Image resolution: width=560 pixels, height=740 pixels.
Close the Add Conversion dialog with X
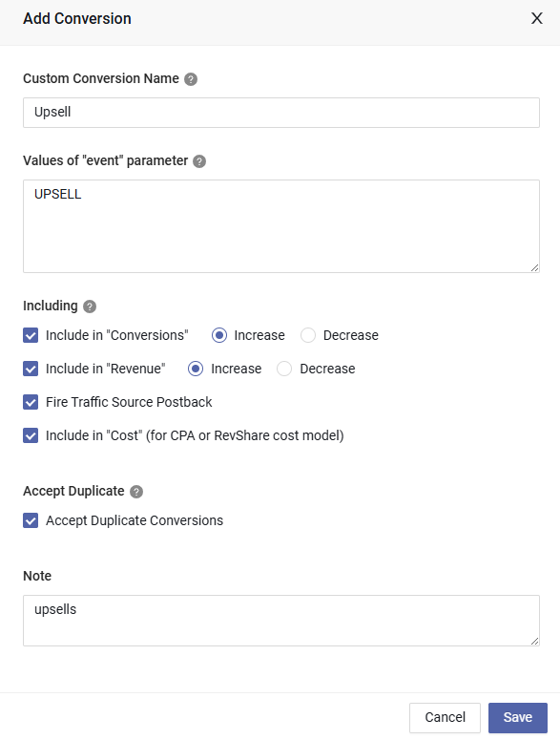tap(537, 18)
